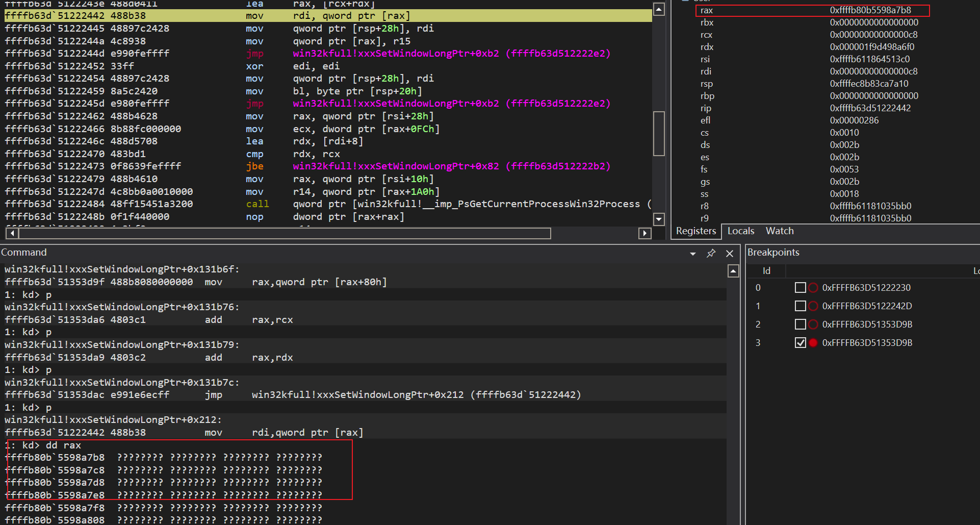Viewport: 980px width, 525px height.
Task: Click the disassembly vertical scrollbar thumb
Action: click(659, 133)
